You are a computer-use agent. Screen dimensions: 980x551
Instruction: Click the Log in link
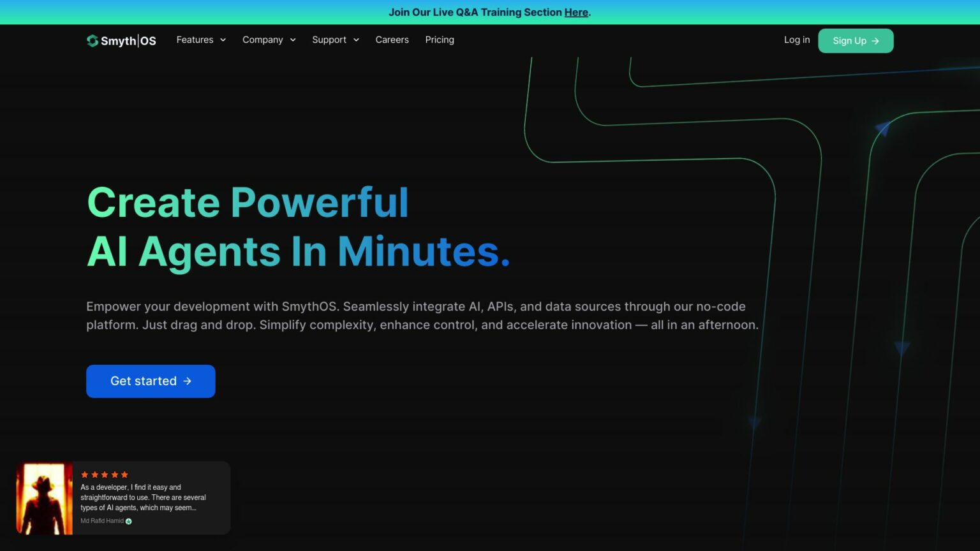(x=796, y=40)
